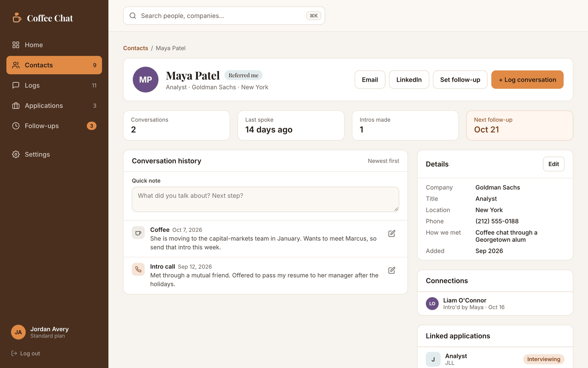Viewport: 588px width, 368px height.
Task: Click the LO avatar for Liam O'Connor
Action: (x=432, y=304)
